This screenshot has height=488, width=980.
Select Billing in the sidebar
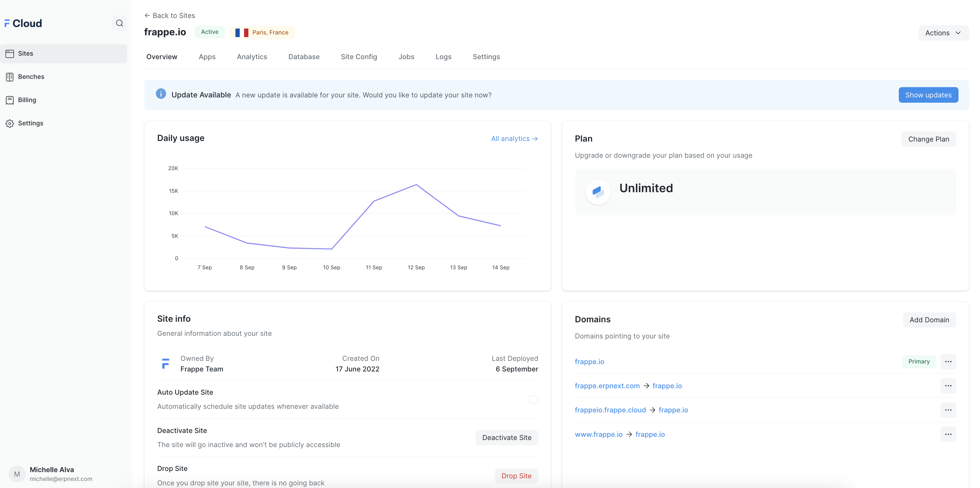point(64,100)
